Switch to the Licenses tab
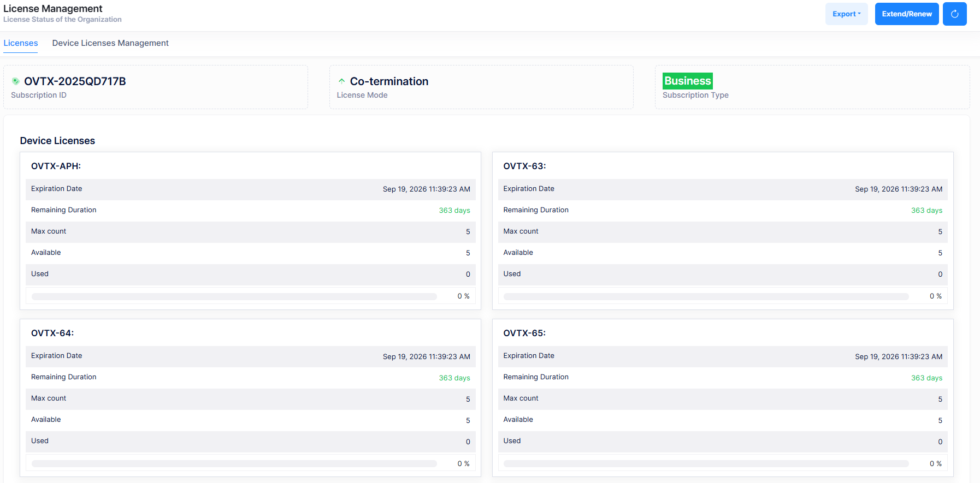 click(x=21, y=43)
